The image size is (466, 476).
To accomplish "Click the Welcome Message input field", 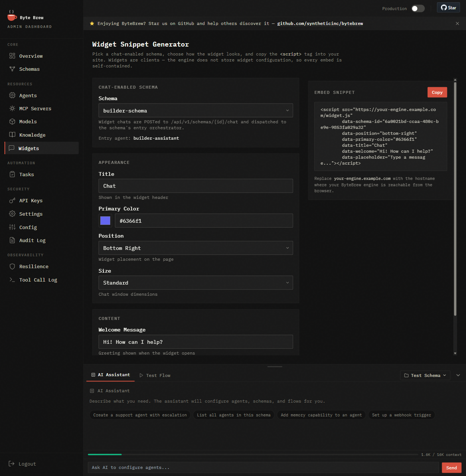I will pyautogui.click(x=196, y=342).
